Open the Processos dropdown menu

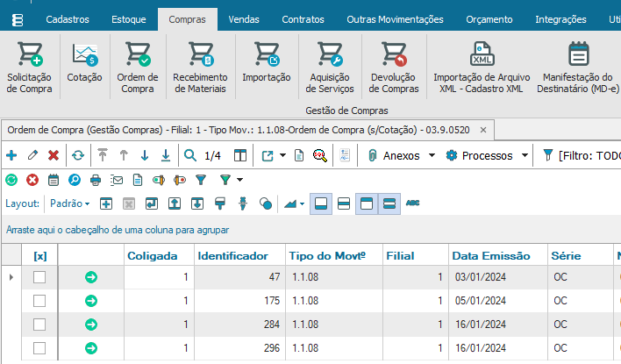click(487, 155)
